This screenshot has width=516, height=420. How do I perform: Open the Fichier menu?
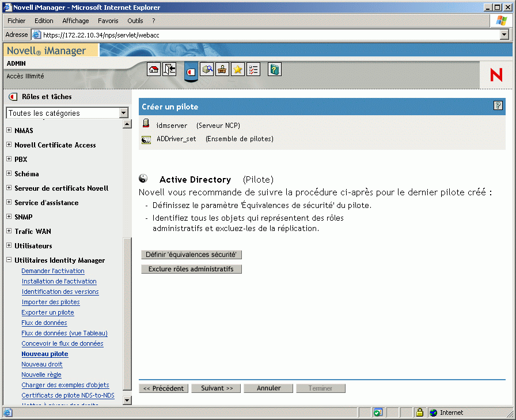pyautogui.click(x=16, y=20)
